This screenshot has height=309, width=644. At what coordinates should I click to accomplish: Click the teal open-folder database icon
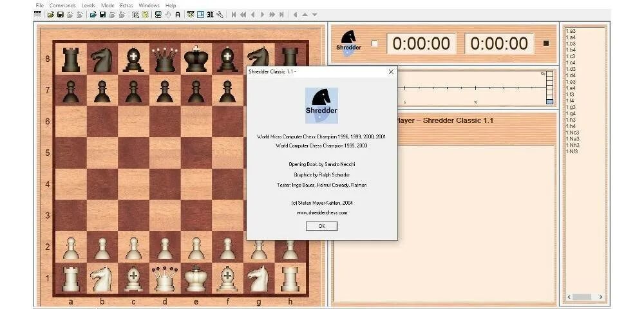93,15
